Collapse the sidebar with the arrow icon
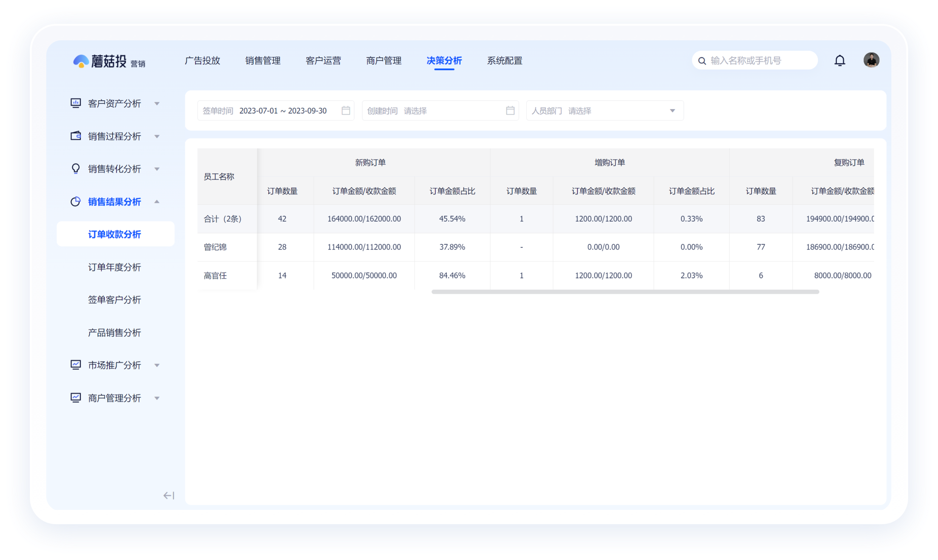 click(x=168, y=495)
